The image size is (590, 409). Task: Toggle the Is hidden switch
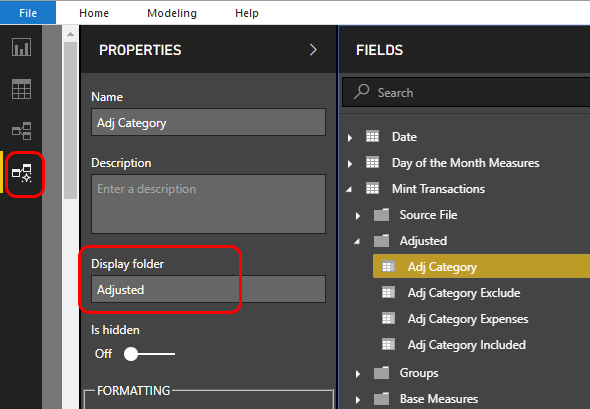(149, 354)
